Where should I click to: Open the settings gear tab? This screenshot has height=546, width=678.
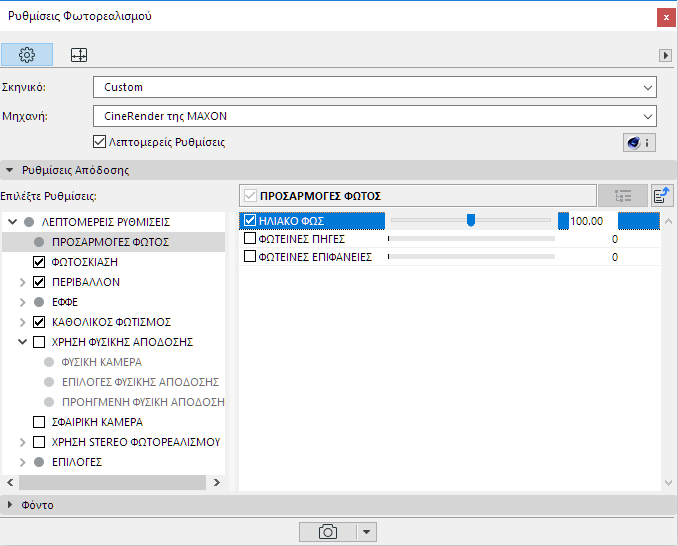[x=27, y=55]
